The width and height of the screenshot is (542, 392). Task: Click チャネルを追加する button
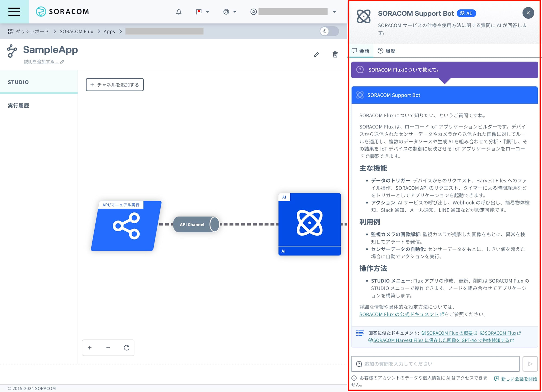[115, 85]
